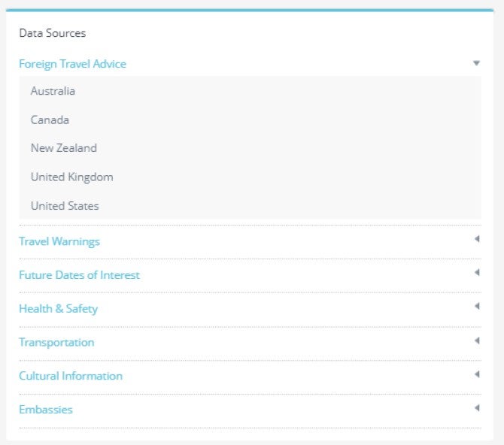Click the Data Sources panel title
Viewport: 504px width, 445px height.
pyautogui.click(x=53, y=33)
